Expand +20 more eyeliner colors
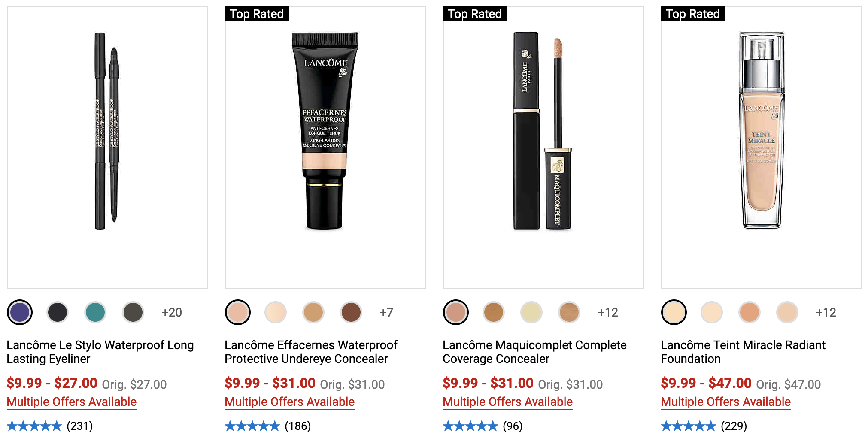Image resolution: width=868 pixels, height=441 pixels. click(172, 312)
